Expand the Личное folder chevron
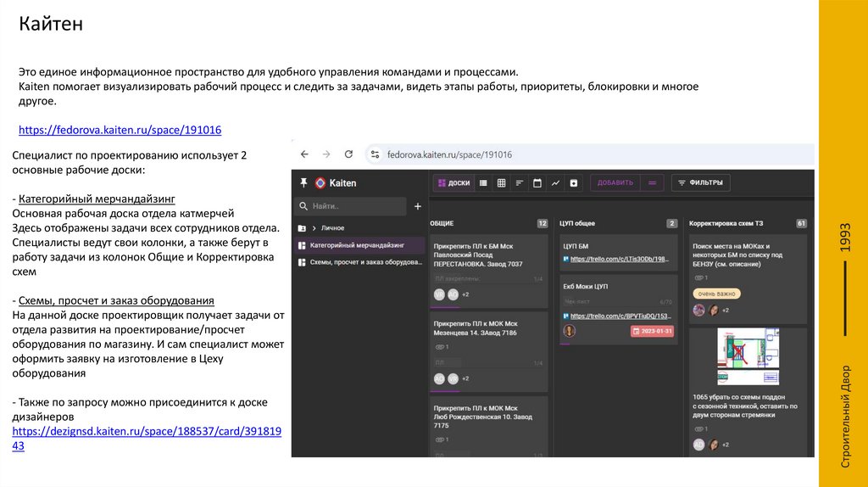Image resolution: width=868 pixels, height=487 pixels. tap(314, 228)
